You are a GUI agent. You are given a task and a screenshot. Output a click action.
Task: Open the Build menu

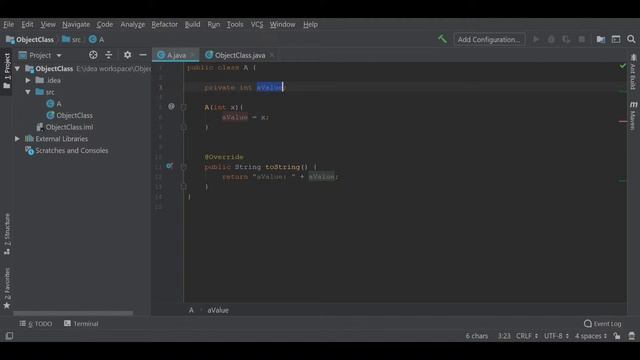pyautogui.click(x=192, y=24)
